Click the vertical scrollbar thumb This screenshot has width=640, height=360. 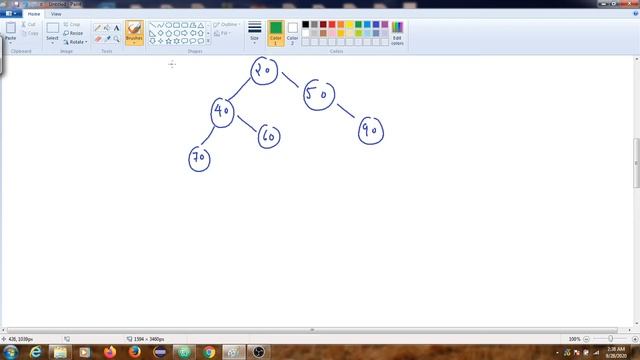pos(636,162)
